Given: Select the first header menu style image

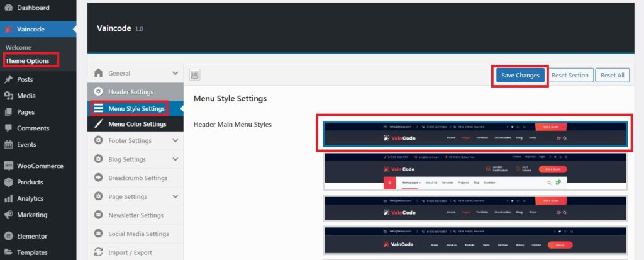Looking at the screenshot, I should [475, 133].
